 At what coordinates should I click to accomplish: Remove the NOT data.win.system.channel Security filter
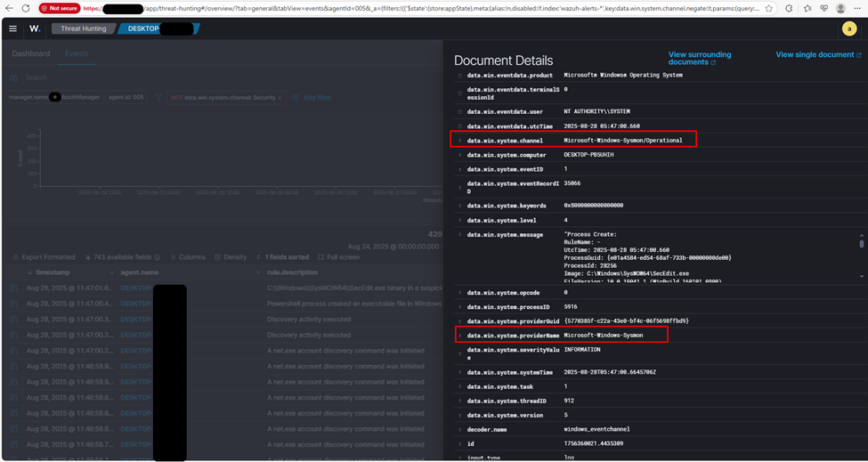[280, 97]
